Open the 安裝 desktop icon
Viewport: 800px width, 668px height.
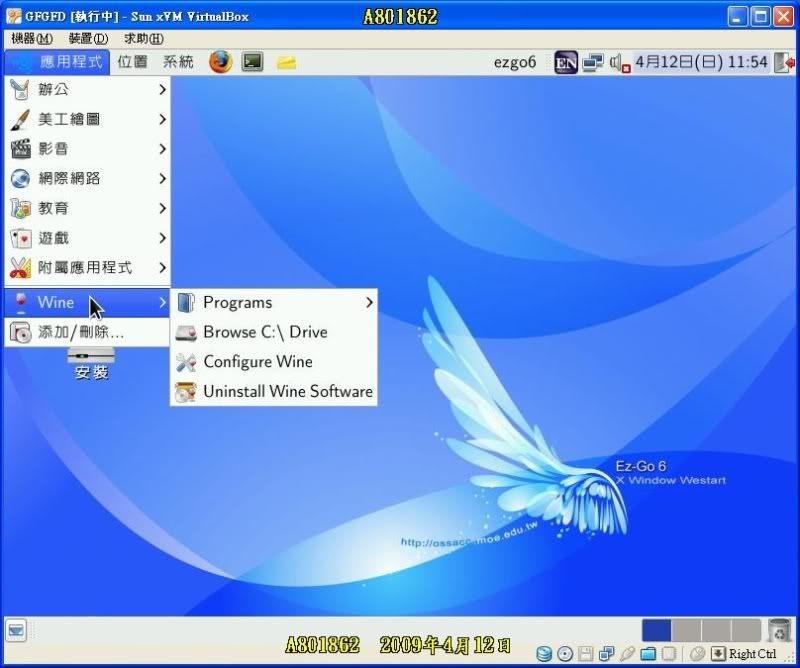(x=91, y=364)
